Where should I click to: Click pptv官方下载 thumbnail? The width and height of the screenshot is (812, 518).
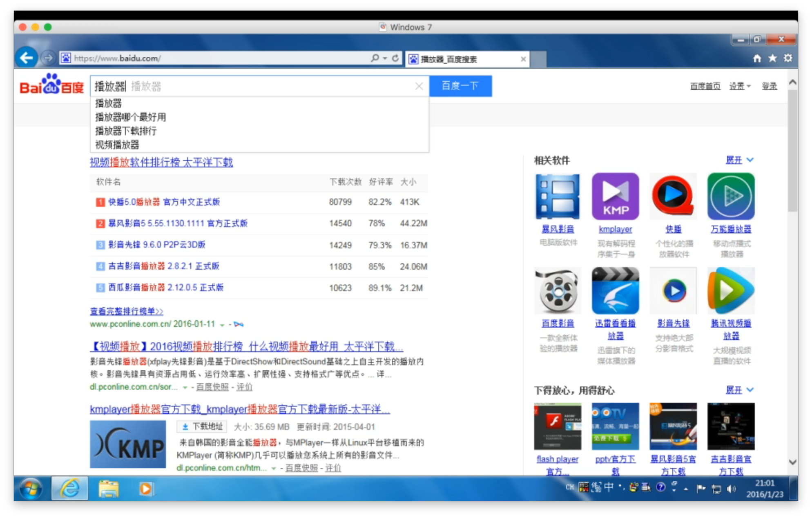pos(615,426)
